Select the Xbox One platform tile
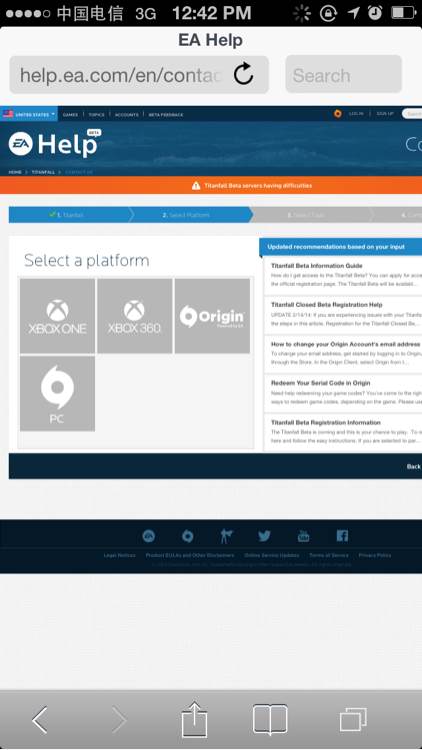 tap(57, 316)
